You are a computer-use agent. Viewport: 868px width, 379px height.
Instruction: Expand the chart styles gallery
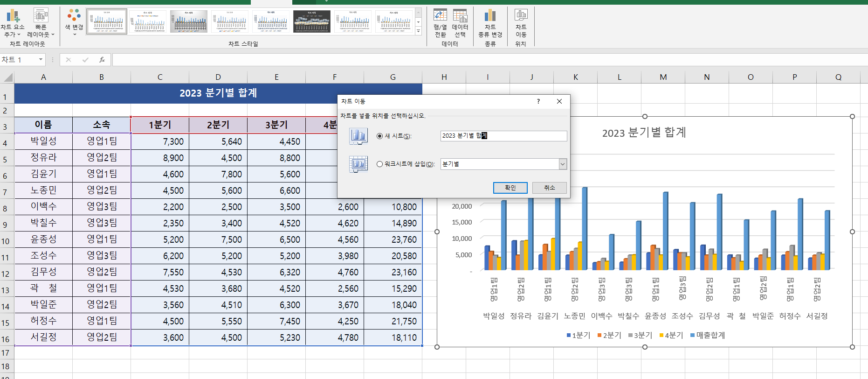pos(418,31)
